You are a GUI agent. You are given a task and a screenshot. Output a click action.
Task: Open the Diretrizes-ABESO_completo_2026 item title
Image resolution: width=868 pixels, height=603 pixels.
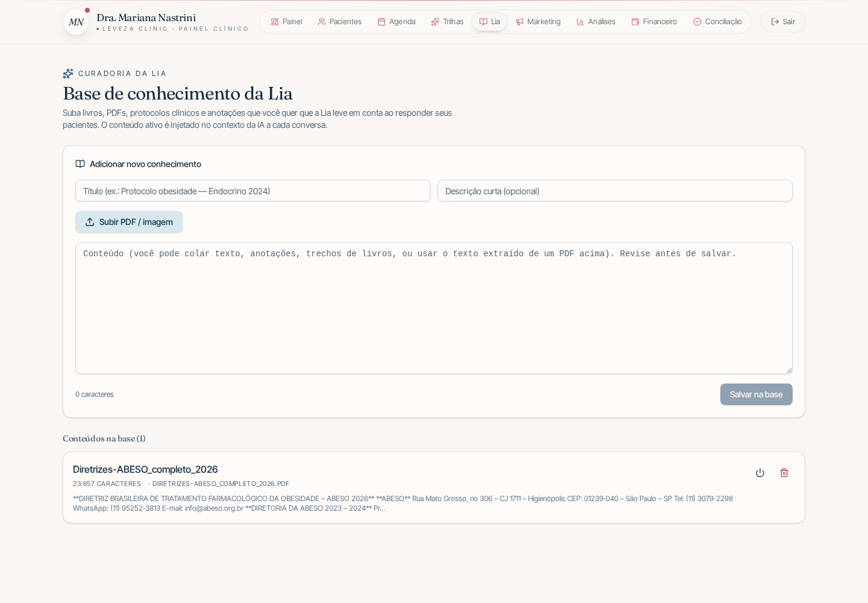pos(145,469)
